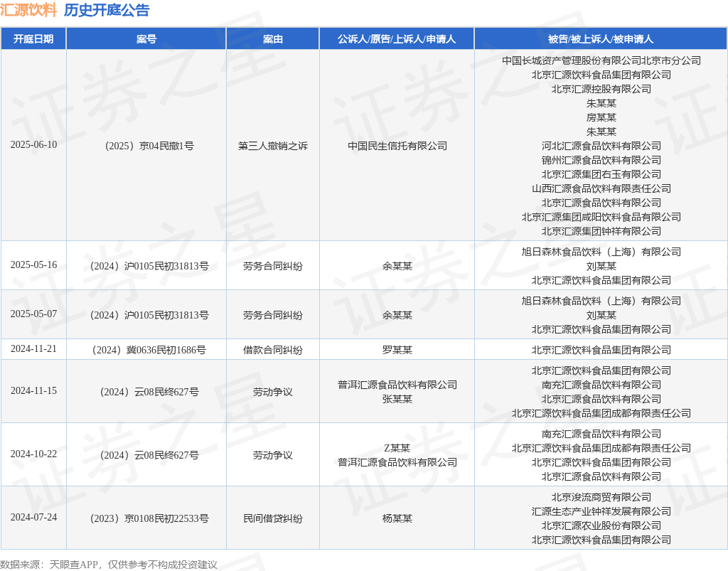Image resolution: width=728 pixels, height=571 pixels.
Task: Click 劳动争议 in the 2024-11-15 row
Action: 273,393
